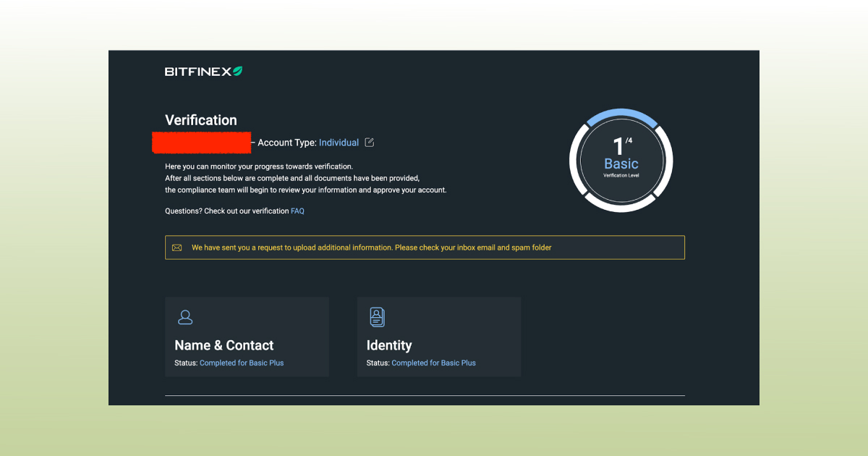
Task: Open the Name & Contact section card
Action: tap(247, 336)
